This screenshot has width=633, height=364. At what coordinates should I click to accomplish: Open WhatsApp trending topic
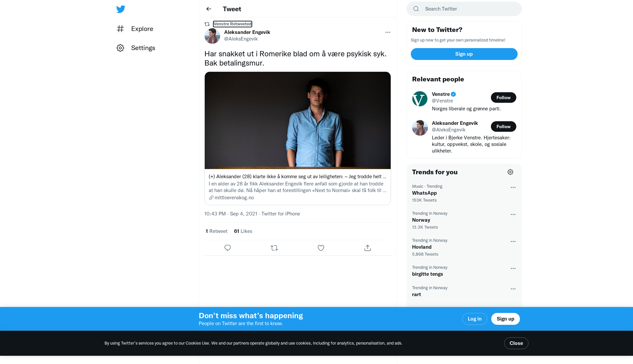(x=424, y=193)
